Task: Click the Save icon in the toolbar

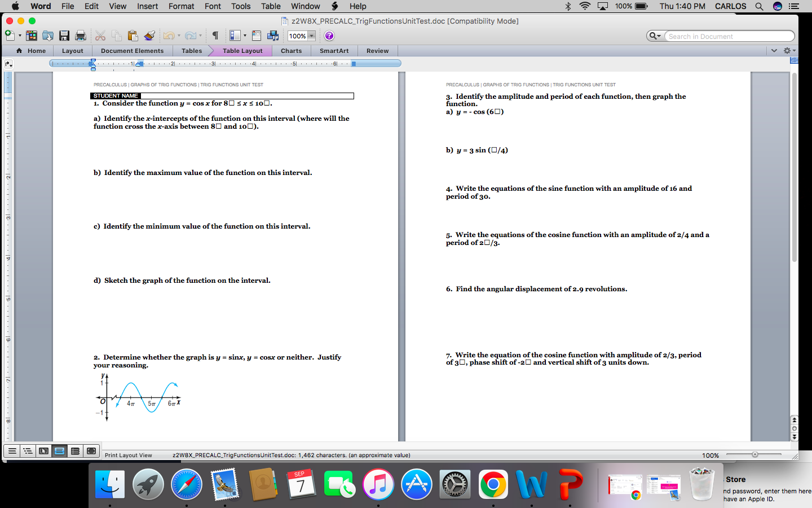Action: point(64,36)
